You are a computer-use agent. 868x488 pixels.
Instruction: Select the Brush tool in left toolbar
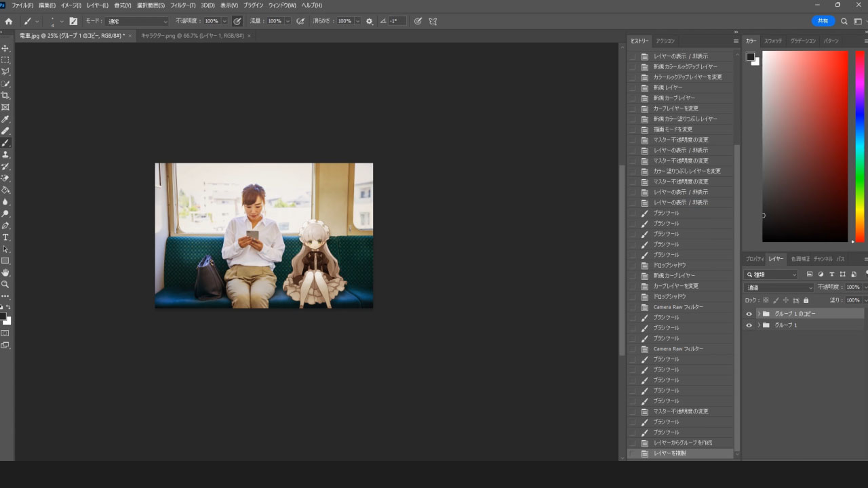(5, 143)
